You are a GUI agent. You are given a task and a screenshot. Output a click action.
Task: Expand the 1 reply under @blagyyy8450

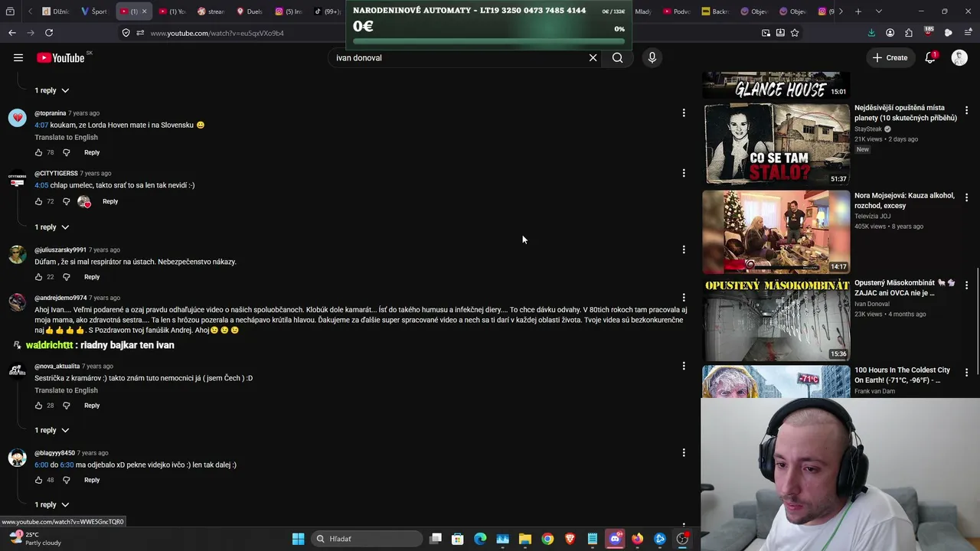tap(52, 505)
